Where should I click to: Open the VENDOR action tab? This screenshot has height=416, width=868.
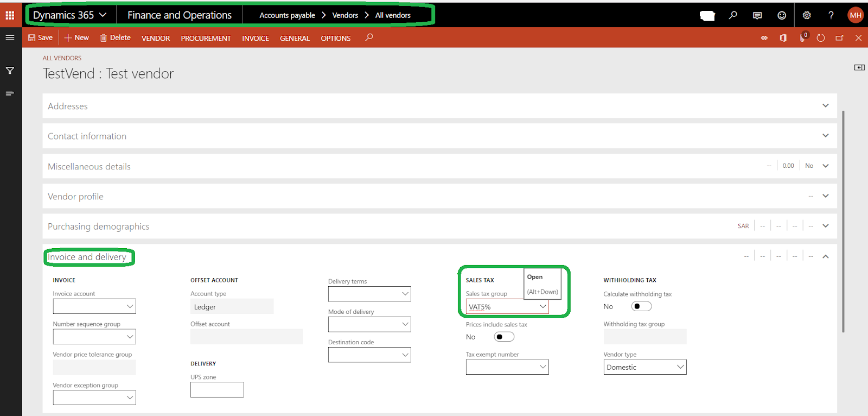[156, 38]
